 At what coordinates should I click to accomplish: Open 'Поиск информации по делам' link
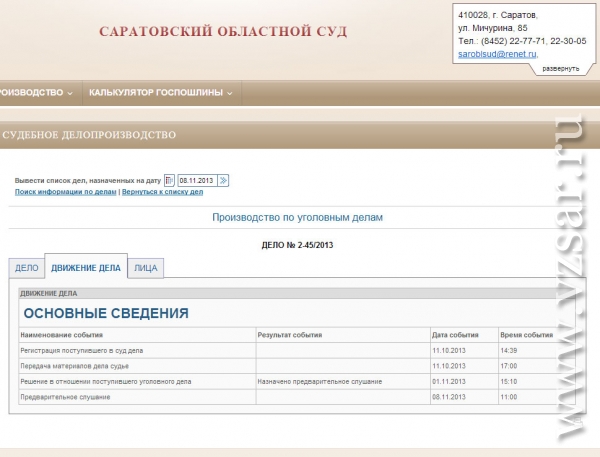pos(66,191)
